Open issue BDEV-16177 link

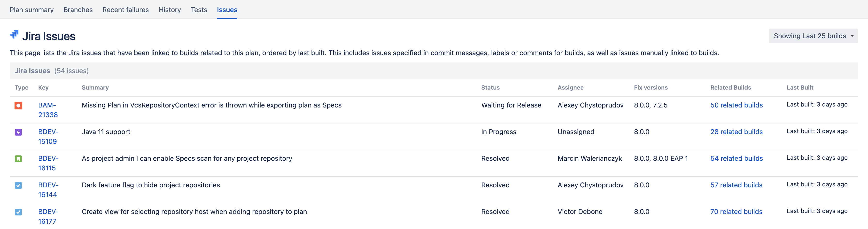(48, 217)
